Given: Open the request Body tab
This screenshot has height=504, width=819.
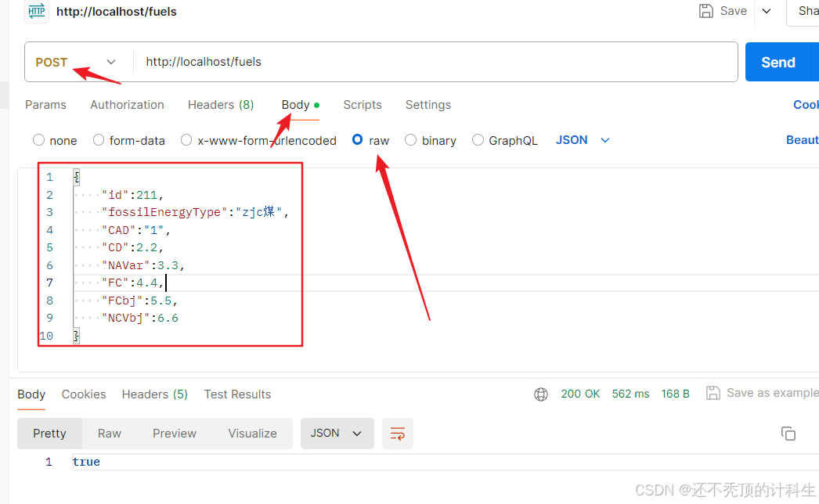Looking at the screenshot, I should click(300, 104).
